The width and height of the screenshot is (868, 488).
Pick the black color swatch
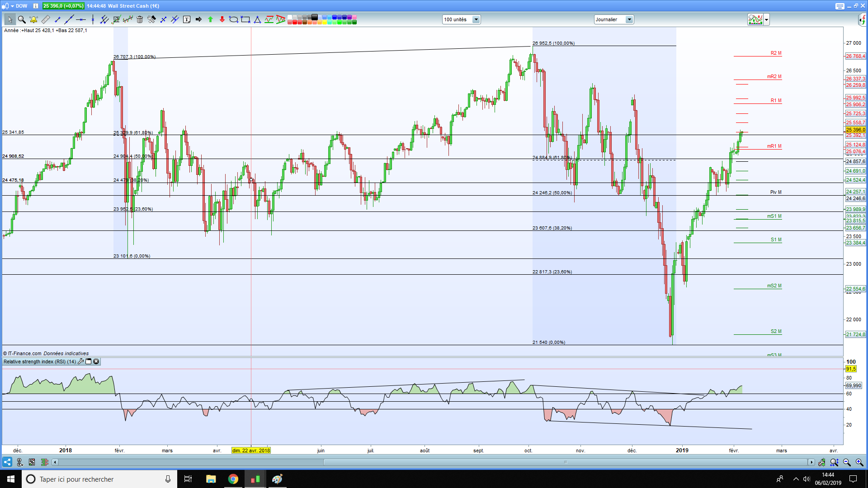click(315, 17)
